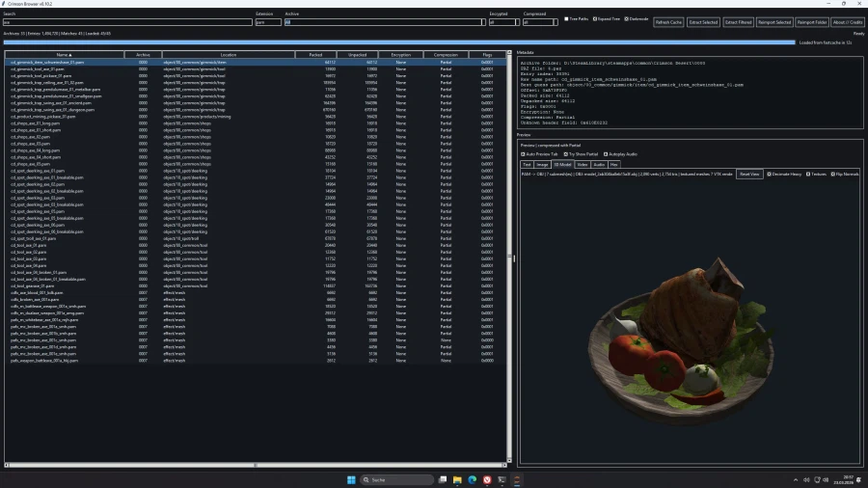Click the Reset View button
Screen dimensions: 868x488
[x=749, y=174]
